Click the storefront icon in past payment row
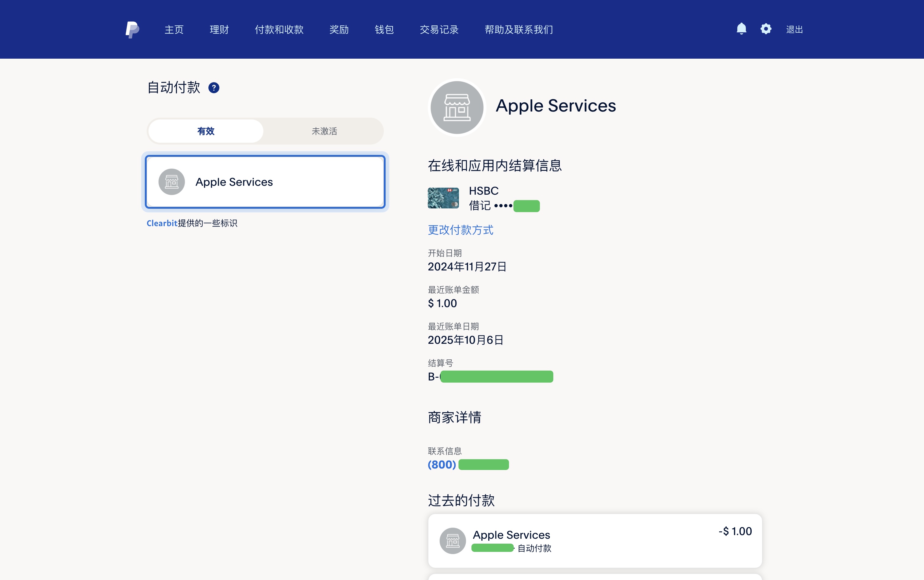Viewport: 924px width, 580px height. coord(452,541)
